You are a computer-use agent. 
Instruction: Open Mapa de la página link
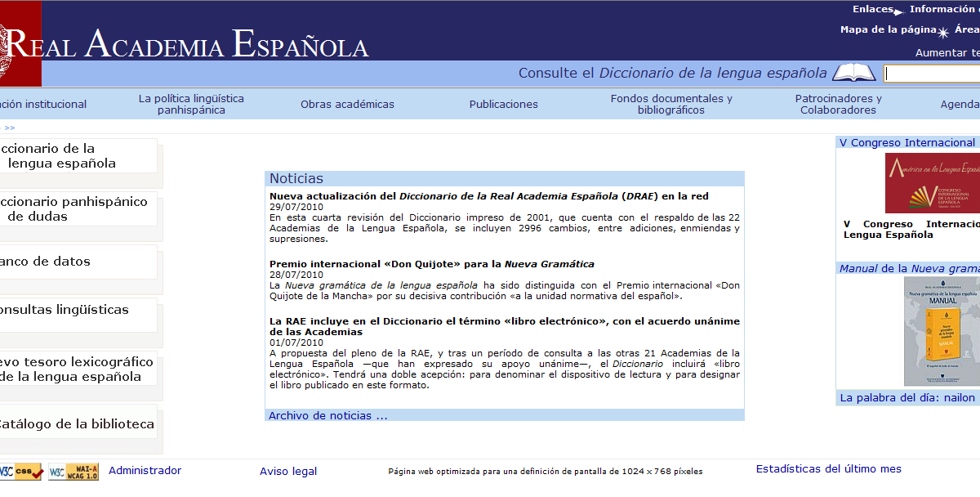click(889, 29)
